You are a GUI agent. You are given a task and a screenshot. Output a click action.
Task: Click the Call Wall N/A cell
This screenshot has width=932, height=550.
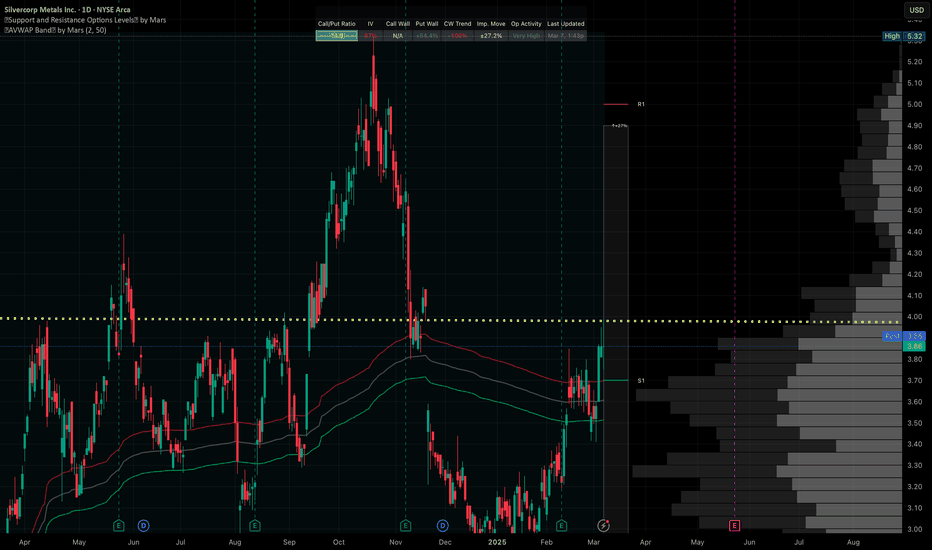[x=398, y=36]
